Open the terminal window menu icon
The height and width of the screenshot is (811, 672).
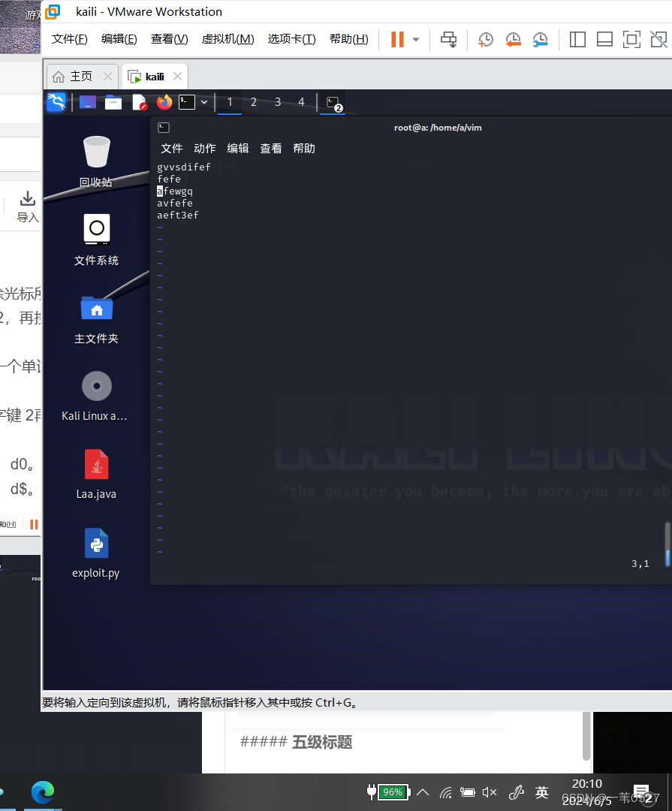[164, 127]
